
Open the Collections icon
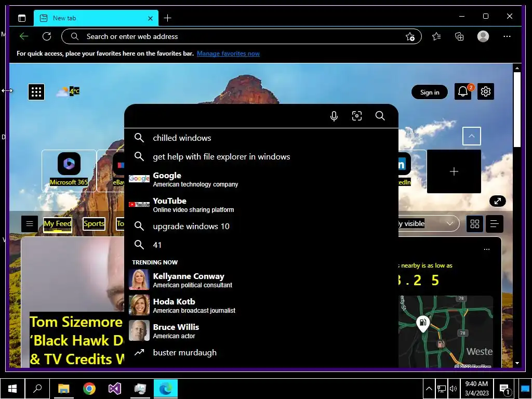pos(459,36)
